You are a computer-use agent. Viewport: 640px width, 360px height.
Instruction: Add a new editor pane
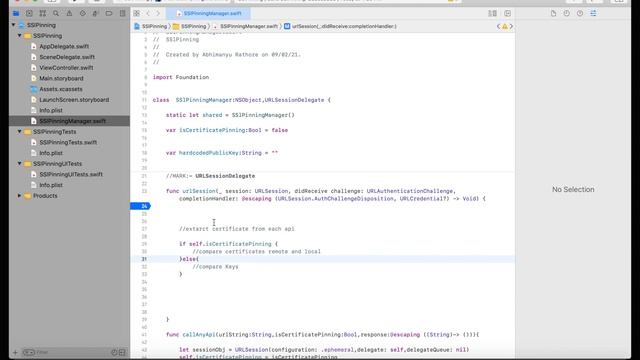[x=507, y=13]
